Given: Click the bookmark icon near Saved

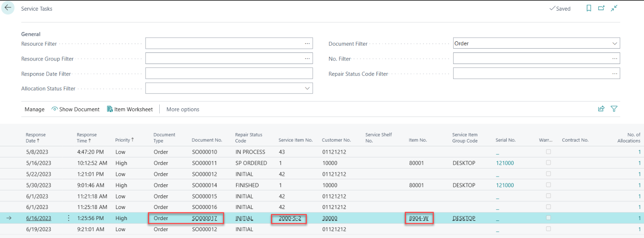Looking at the screenshot, I should tap(589, 8).
